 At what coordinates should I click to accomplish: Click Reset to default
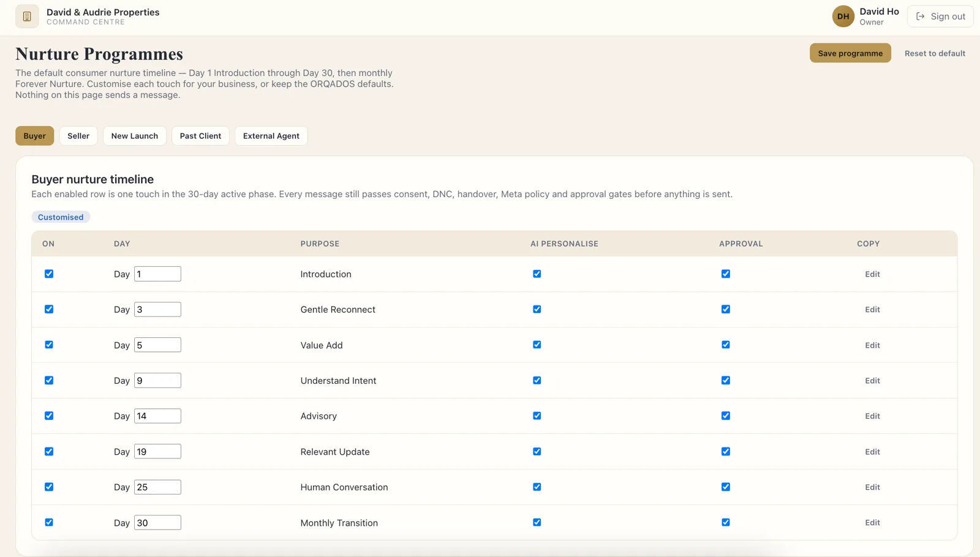click(x=935, y=53)
